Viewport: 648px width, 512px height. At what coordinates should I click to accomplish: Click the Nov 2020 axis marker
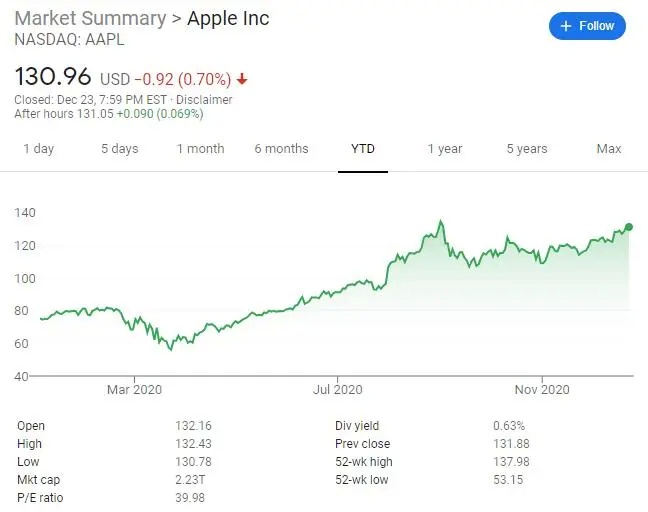click(x=542, y=389)
